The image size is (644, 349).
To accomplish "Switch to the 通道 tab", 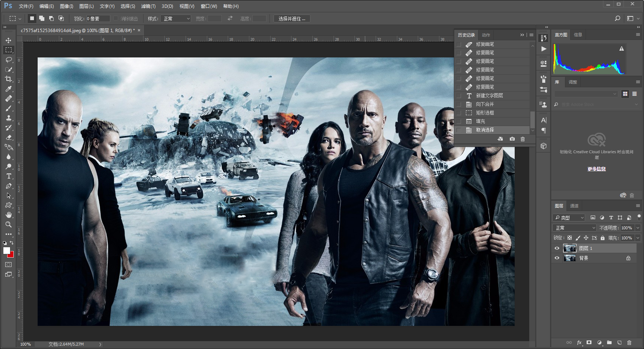I will tap(574, 206).
